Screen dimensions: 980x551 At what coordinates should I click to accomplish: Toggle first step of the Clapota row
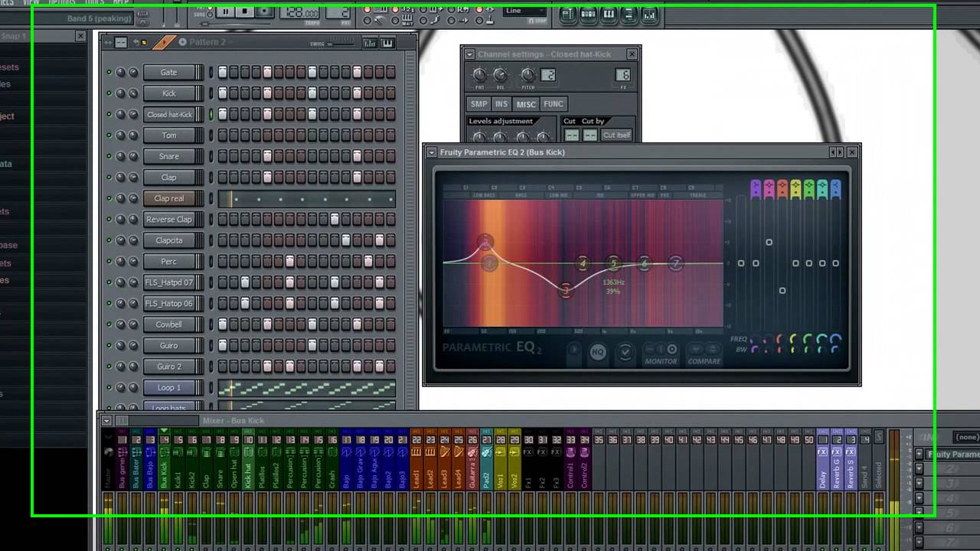click(x=223, y=240)
